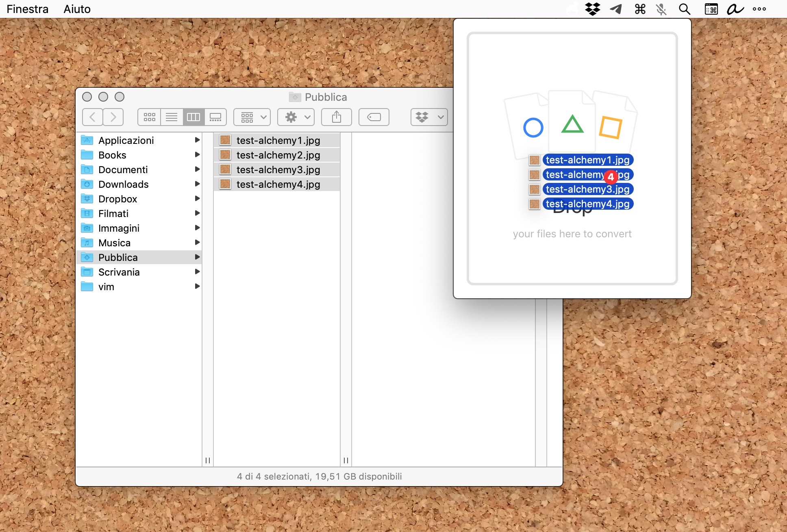Go back with the Finder back arrow

pyautogui.click(x=93, y=117)
